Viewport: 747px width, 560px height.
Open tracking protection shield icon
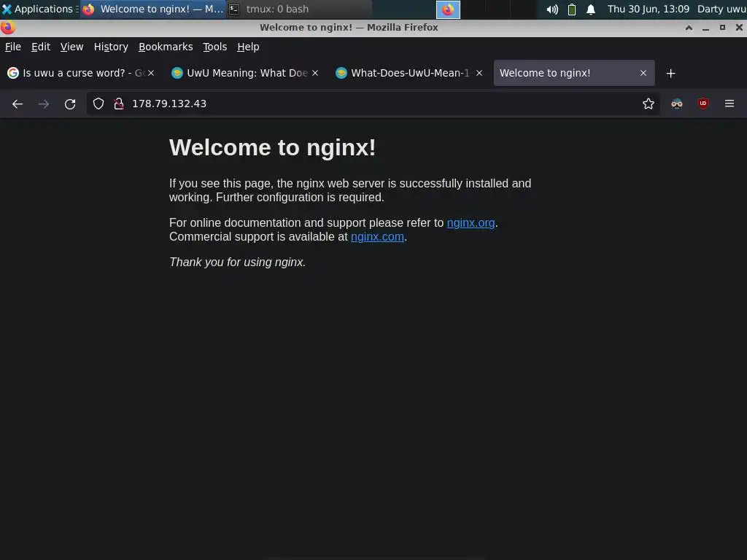[98, 104]
